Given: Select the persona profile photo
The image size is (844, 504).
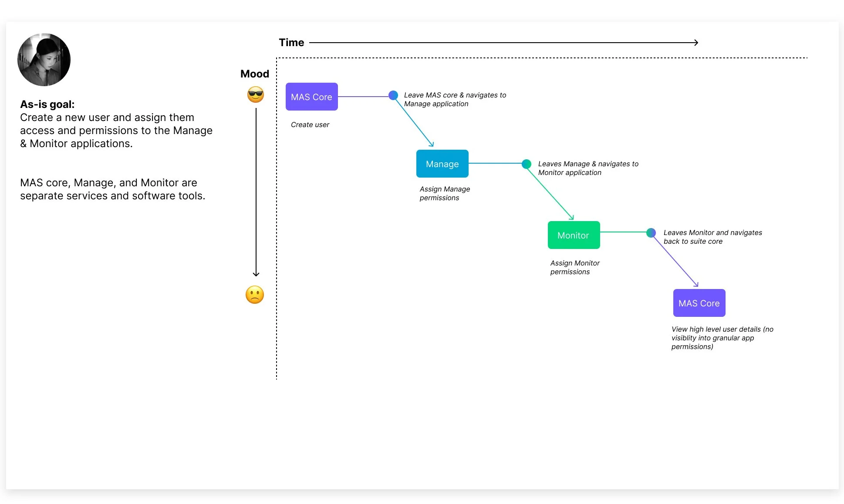Looking at the screenshot, I should (x=44, y=60).
